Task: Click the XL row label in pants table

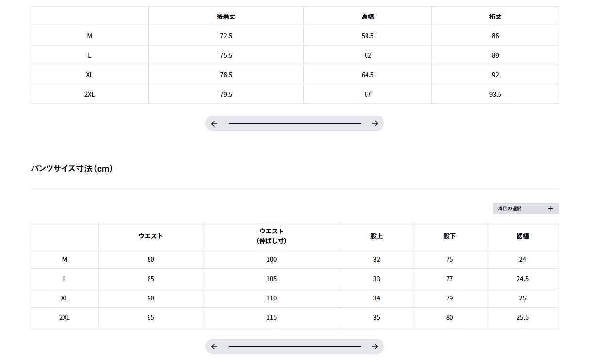Action: [65, 298]
